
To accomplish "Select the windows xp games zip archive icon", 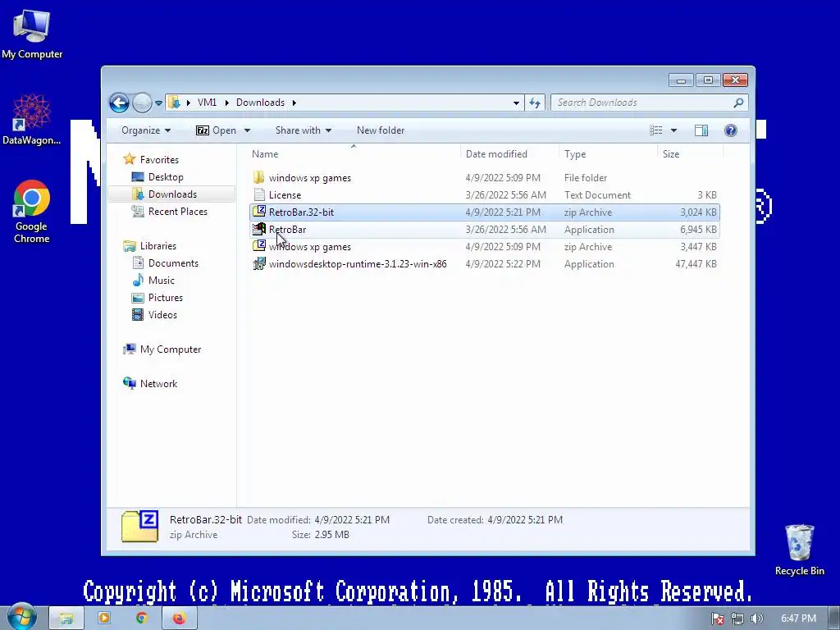I will coord(259,246).
